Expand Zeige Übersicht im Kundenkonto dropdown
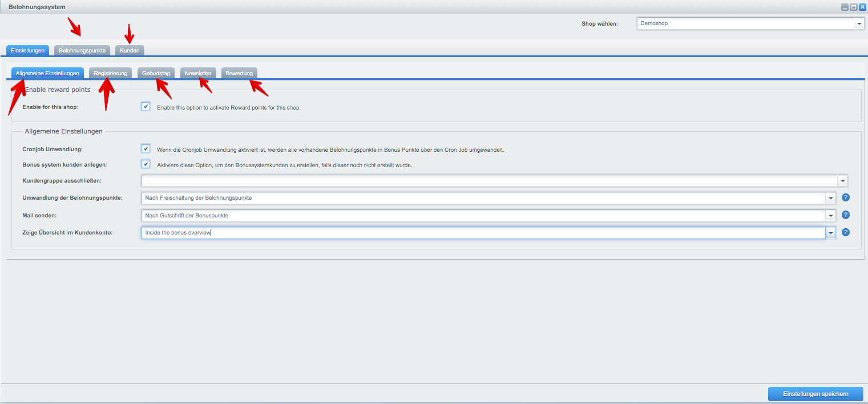Image resolution: width=868 pixels, height=404 pixels. 831,233
